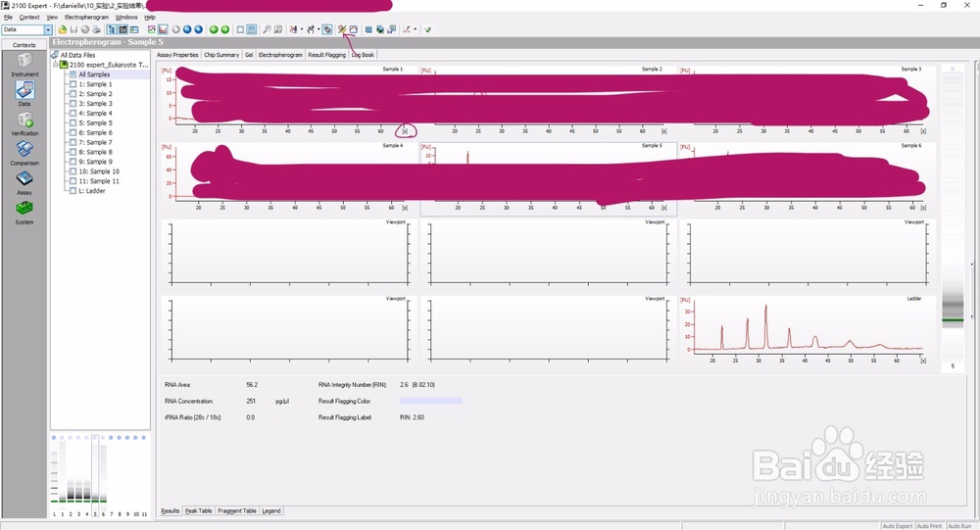
Task: Select the All Data Files root node
Action: coord(77,55)
